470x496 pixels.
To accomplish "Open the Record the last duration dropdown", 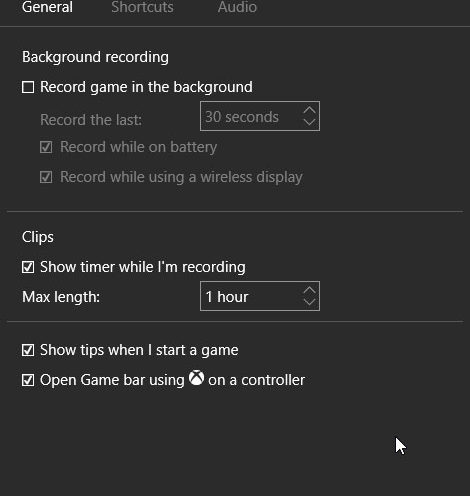I will coord(260,116).
